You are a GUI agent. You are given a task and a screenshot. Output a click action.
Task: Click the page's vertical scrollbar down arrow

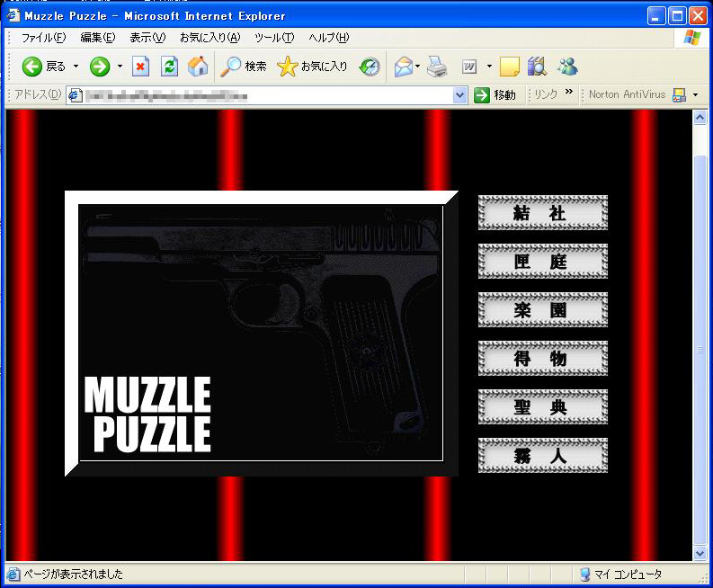[x=700, y=554]
